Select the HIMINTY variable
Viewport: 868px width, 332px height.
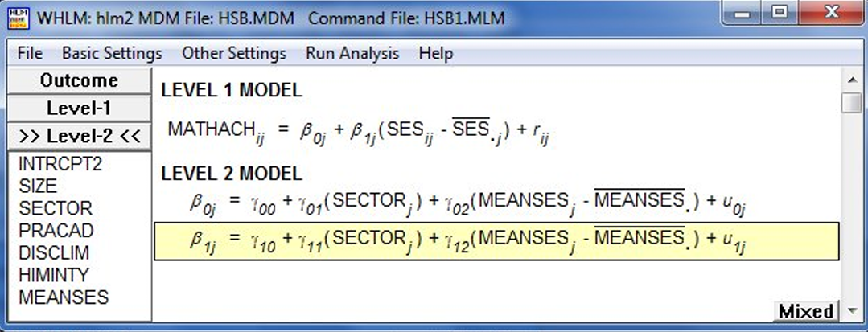(x=54, y=275)
